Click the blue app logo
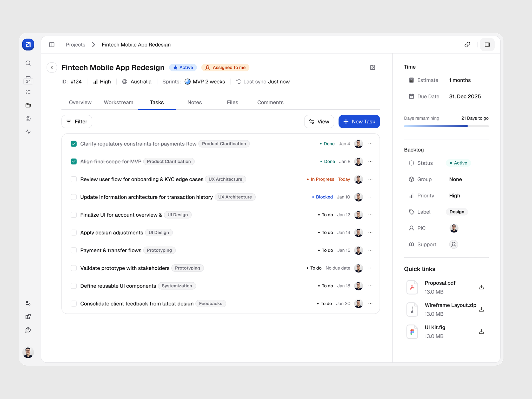Screen dimensions: 532x399 click(28, 44)
